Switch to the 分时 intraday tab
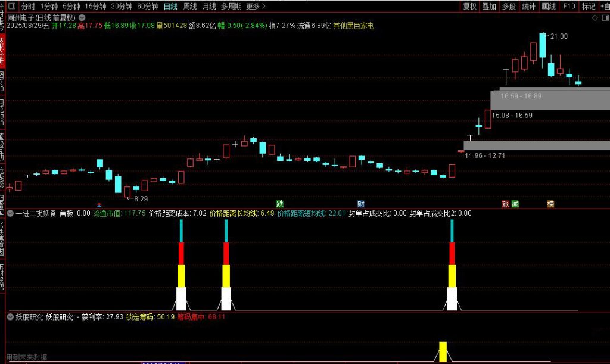Image resolution: width=610 pixels, height=364 pixels. pos(29,7)
